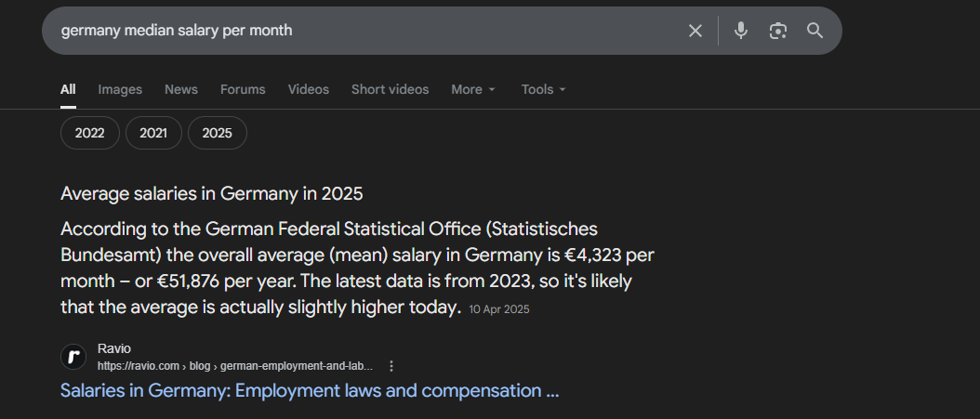Viewport: 980px width, 419px height.
Task: Expand the More search options dropdown
Action: pyautogui.click(x=473, y=89)
